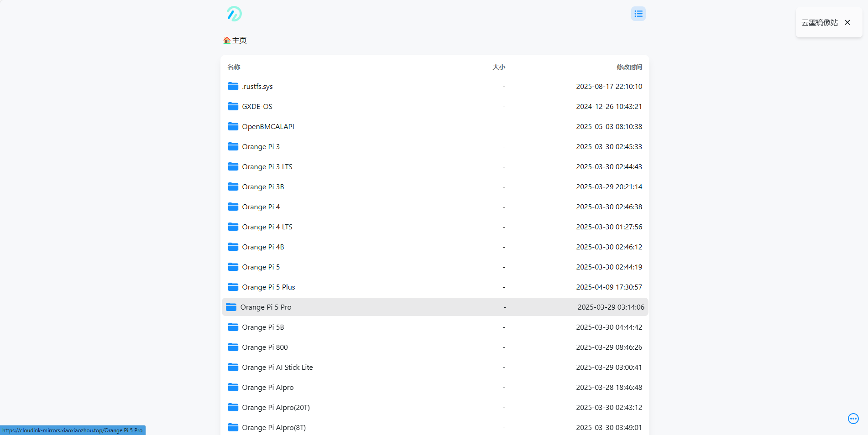The height and width of the screenshot is (435, 868).
Task: Sort by the 名称 column header
Action: (234, 67)
